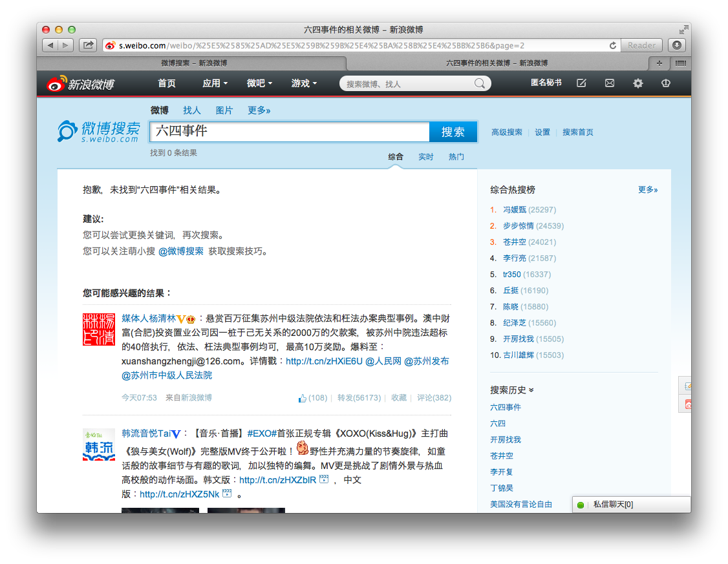Open history item 丁锦昊
Screen dimensions: 728x564
click(x=502, y=488)
